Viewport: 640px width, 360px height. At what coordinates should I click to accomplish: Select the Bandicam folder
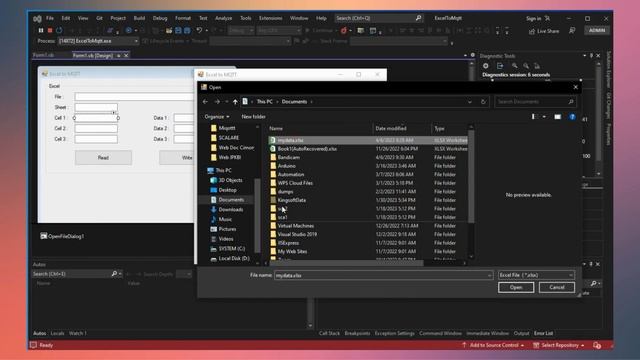click(368, 157)
